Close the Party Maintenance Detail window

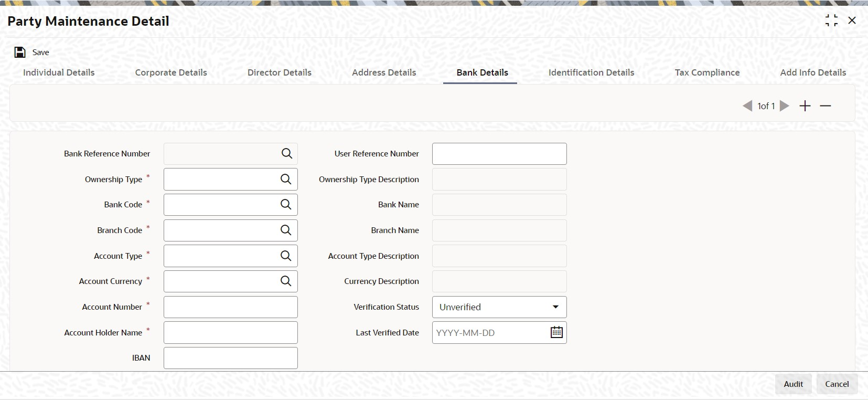[852, 20]
